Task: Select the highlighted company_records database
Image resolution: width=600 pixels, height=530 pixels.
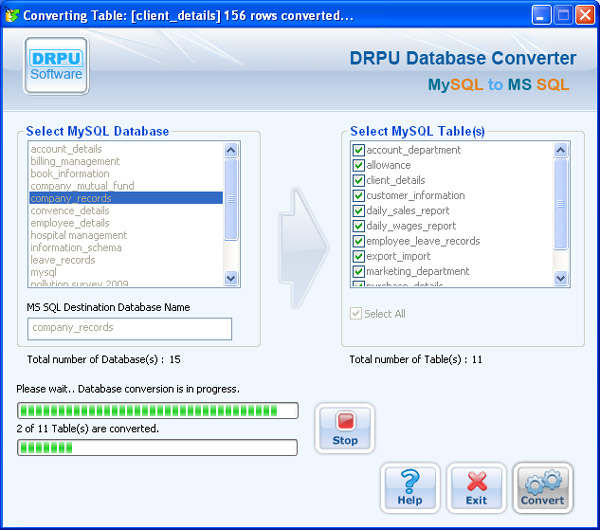Action: 126,198
